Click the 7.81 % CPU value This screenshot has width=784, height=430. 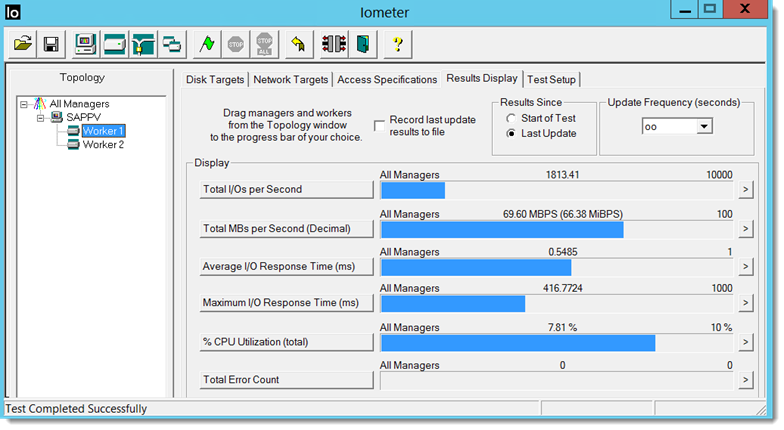(562, 328)
